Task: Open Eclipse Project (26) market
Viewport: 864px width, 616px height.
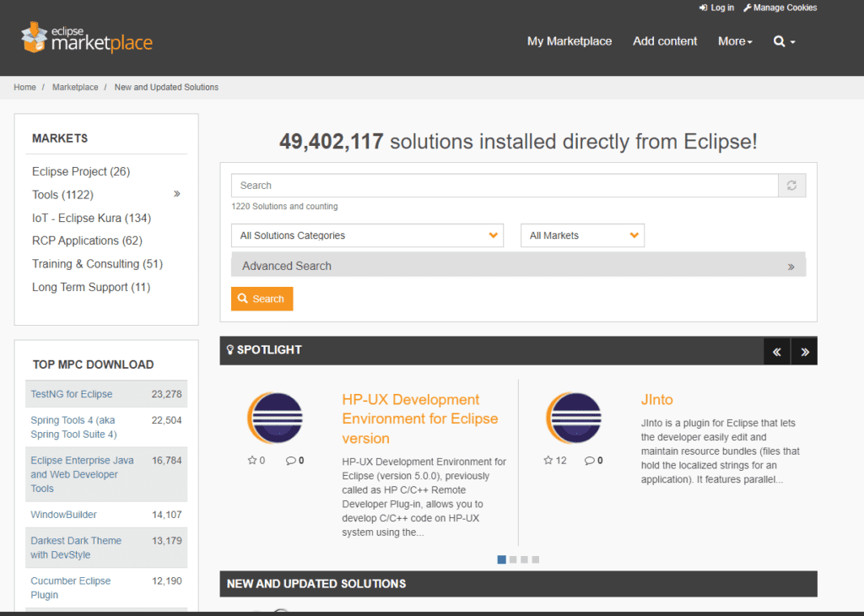Action: [81, 171]
